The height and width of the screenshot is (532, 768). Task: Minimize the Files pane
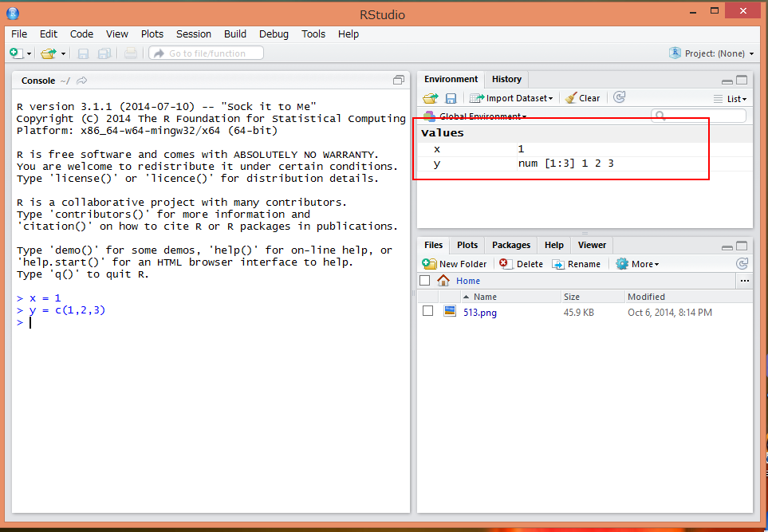(727, 247)
